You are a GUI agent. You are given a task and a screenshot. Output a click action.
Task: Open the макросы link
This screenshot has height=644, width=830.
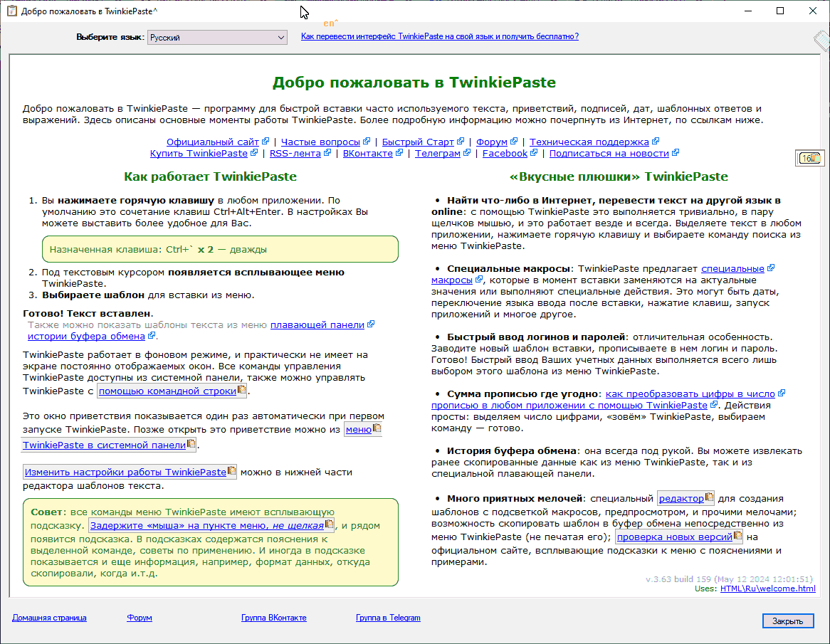pos(451,280)
